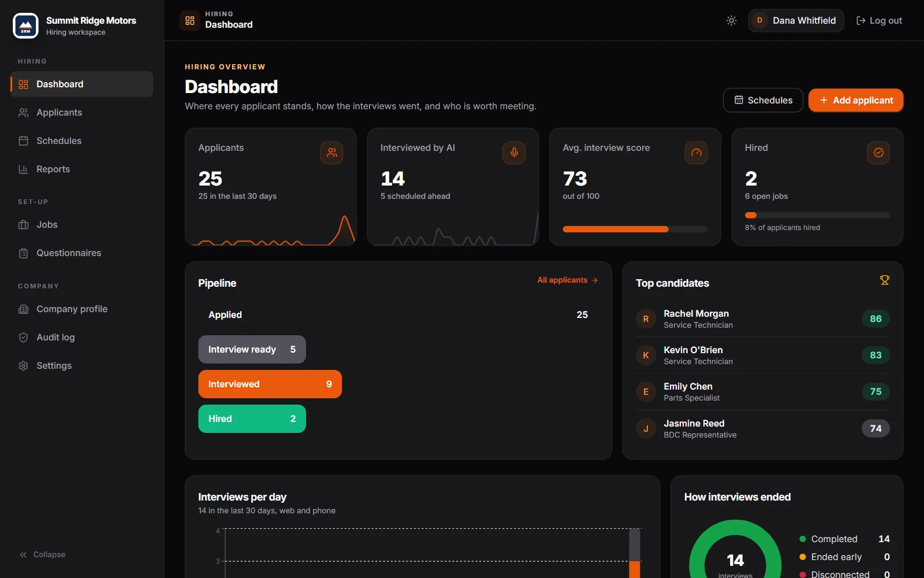Click the Ended early legend entry
924x578 pixels.
pyautogui.click(x=844, y=557)
